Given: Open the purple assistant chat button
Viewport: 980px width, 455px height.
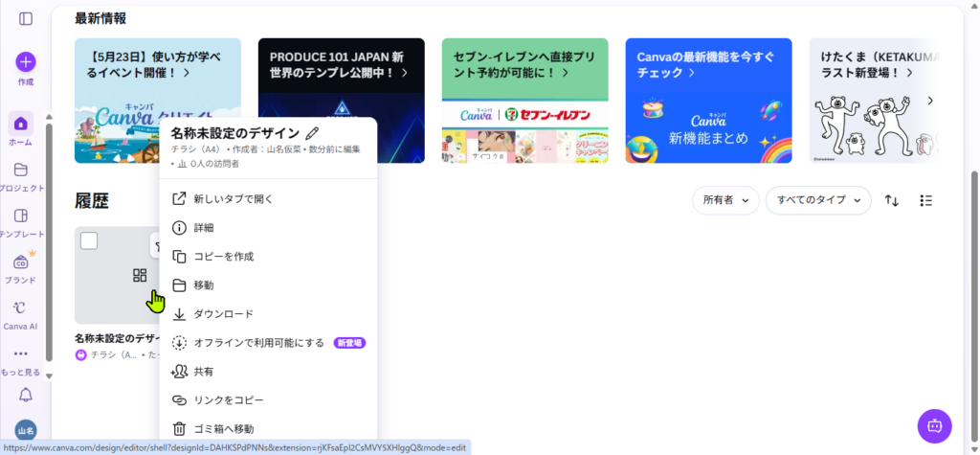Looking at the screenshot, I should pyautogui.click(x=934, y=426).
